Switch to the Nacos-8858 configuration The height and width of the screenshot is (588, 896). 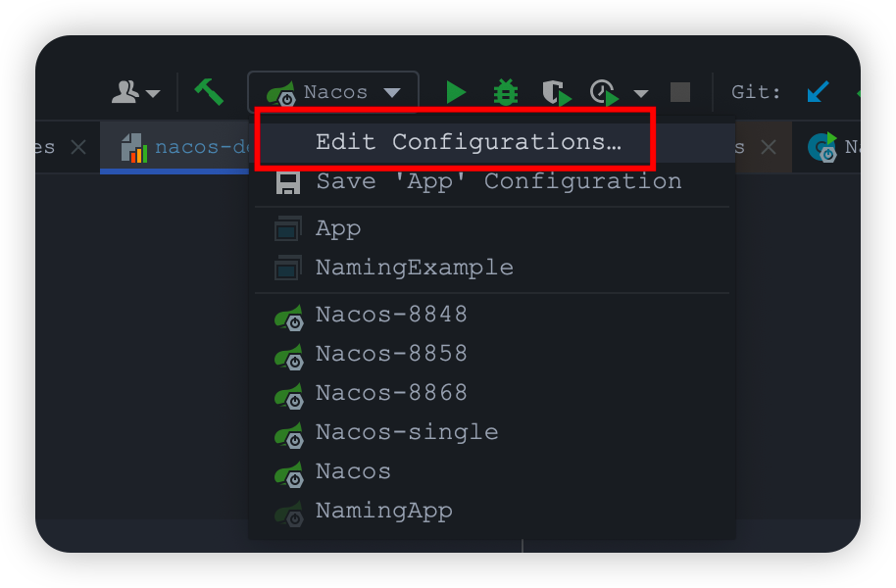(x=391, y=354)
